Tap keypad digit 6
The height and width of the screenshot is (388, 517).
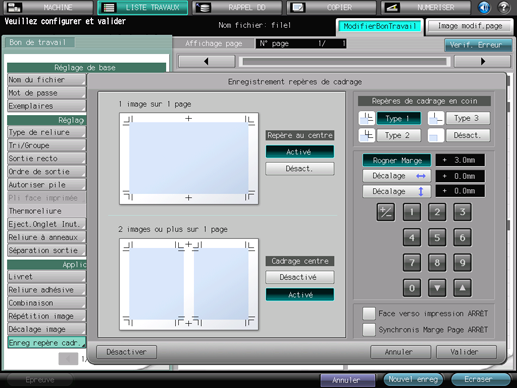tap(462, 238)
